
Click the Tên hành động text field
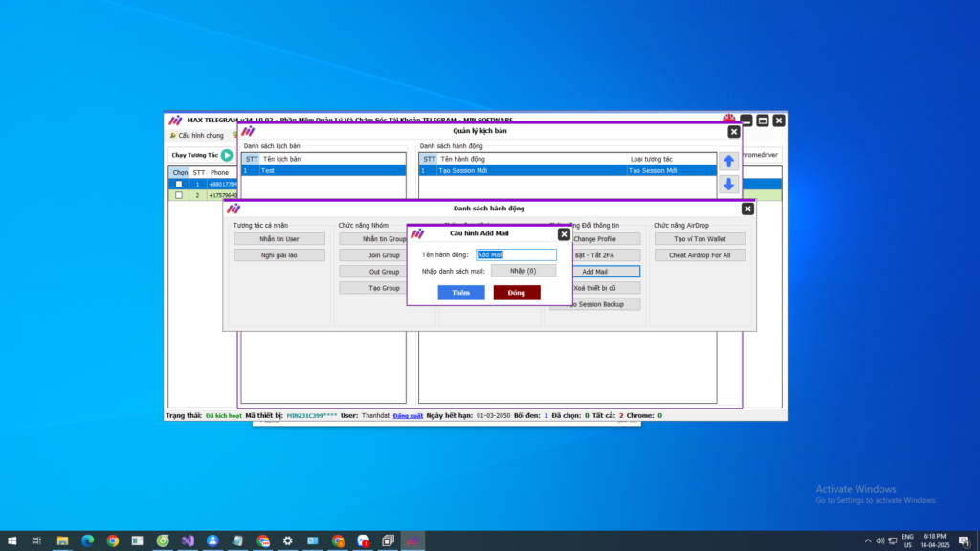point(516,255)
